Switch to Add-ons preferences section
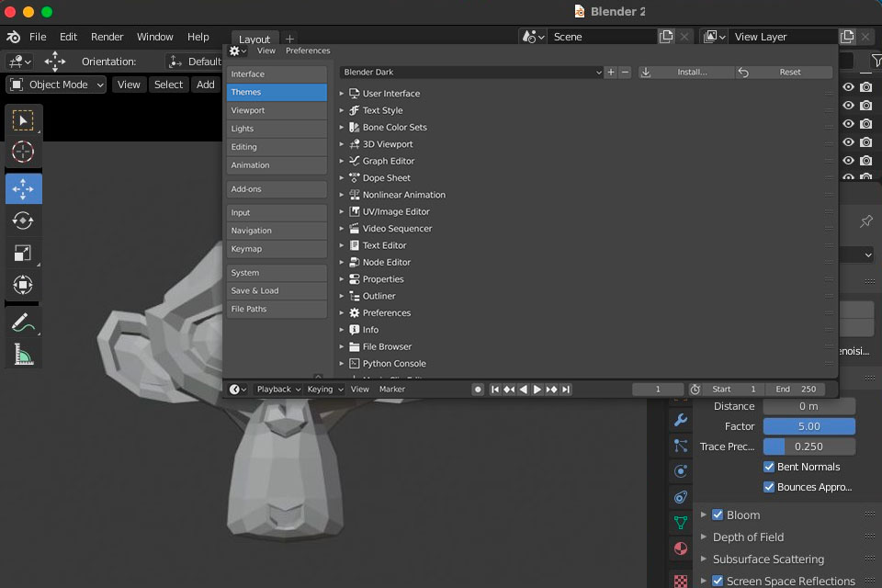 tap(277, 189)
